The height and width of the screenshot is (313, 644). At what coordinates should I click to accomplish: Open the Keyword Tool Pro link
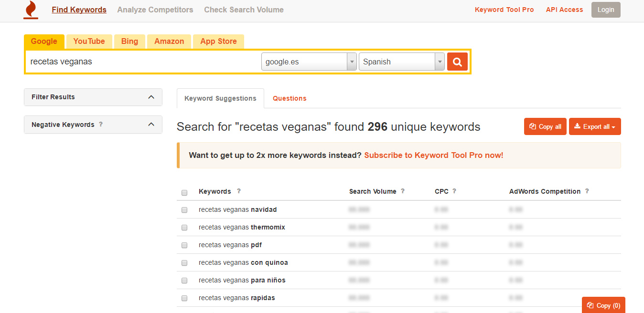504,10
